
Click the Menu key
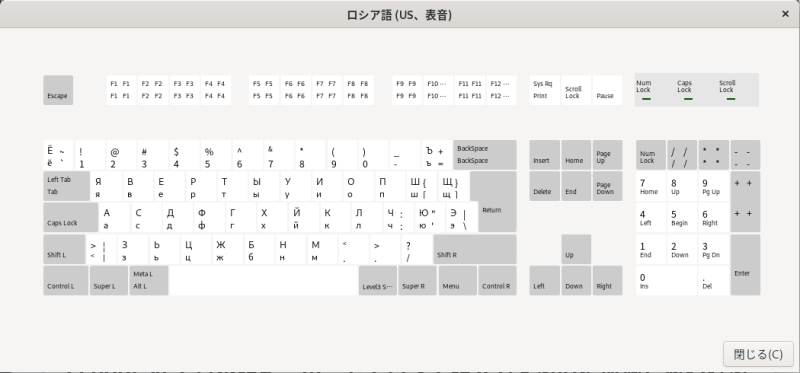coord(458,281)
